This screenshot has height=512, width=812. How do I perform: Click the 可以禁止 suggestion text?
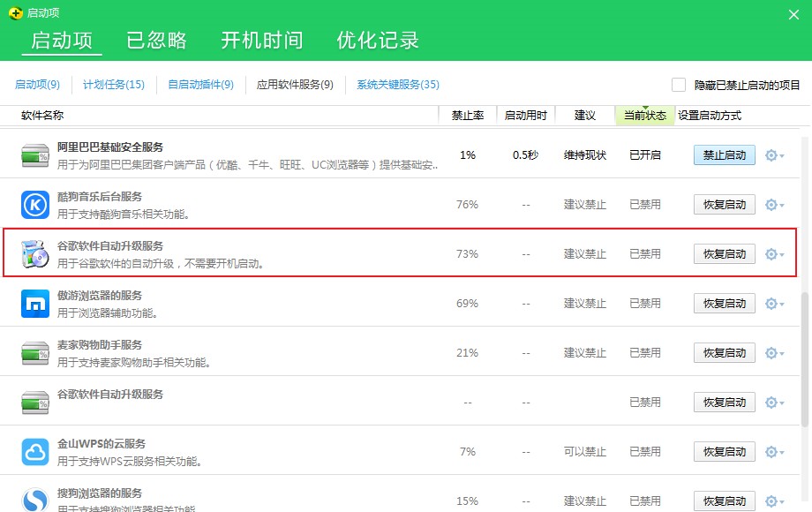pos(584,452)
